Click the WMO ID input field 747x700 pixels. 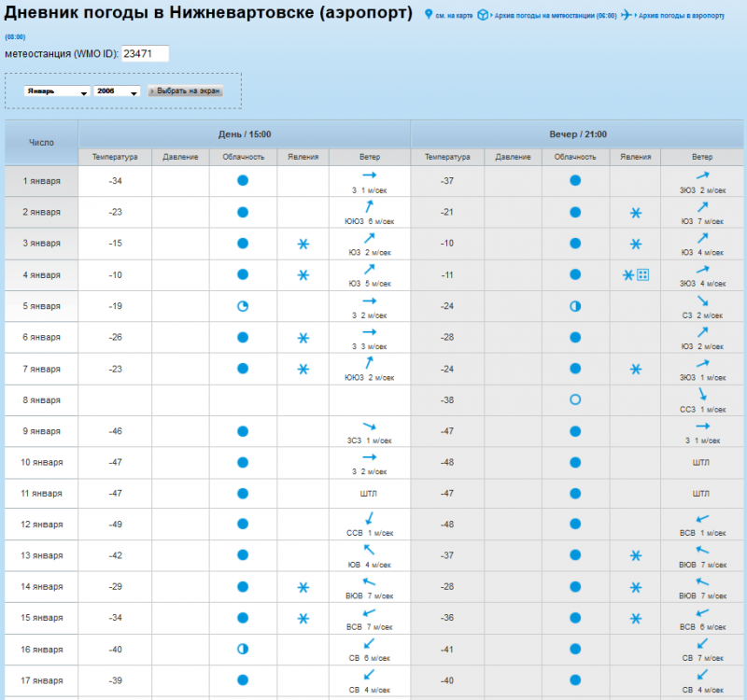[x=145, y=54]
